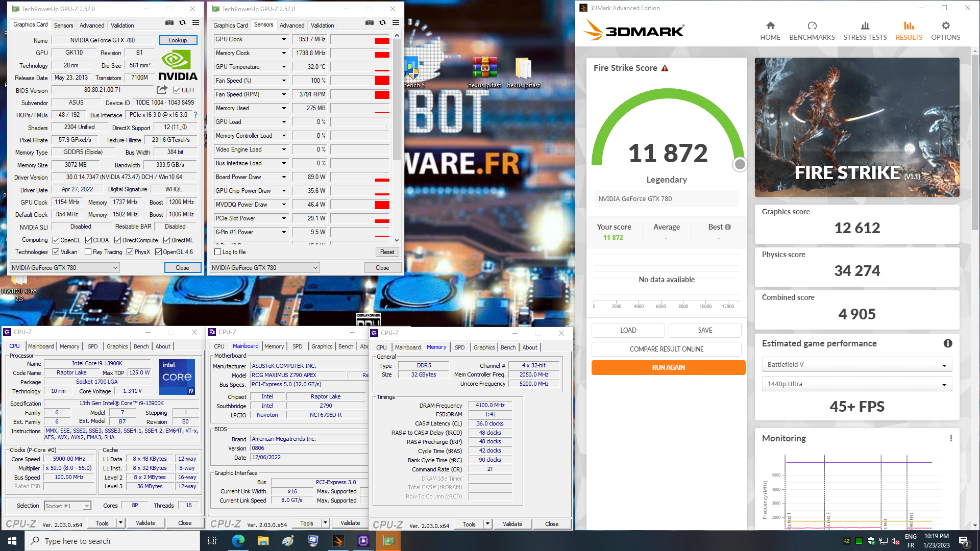The image size is (980, 551).
Task: Click Estimated game performance info icon
Action: tap(948, 343)
